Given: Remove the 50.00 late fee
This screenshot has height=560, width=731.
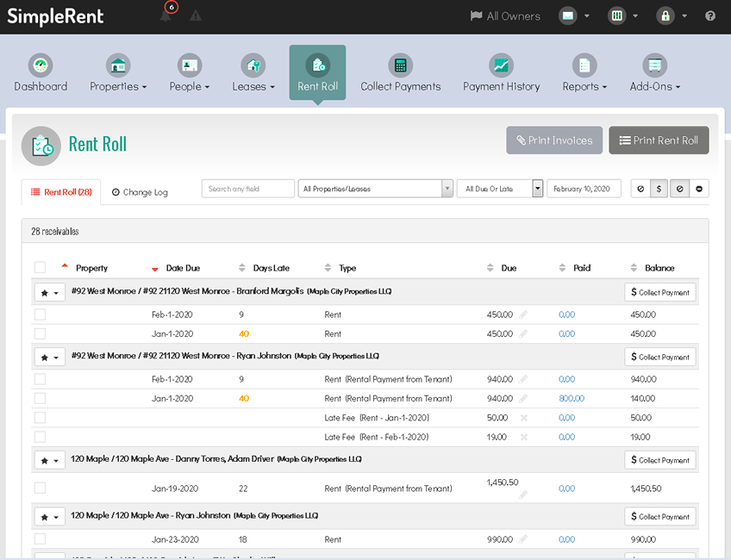Looking at the screenshot, I should pos(524,418).
